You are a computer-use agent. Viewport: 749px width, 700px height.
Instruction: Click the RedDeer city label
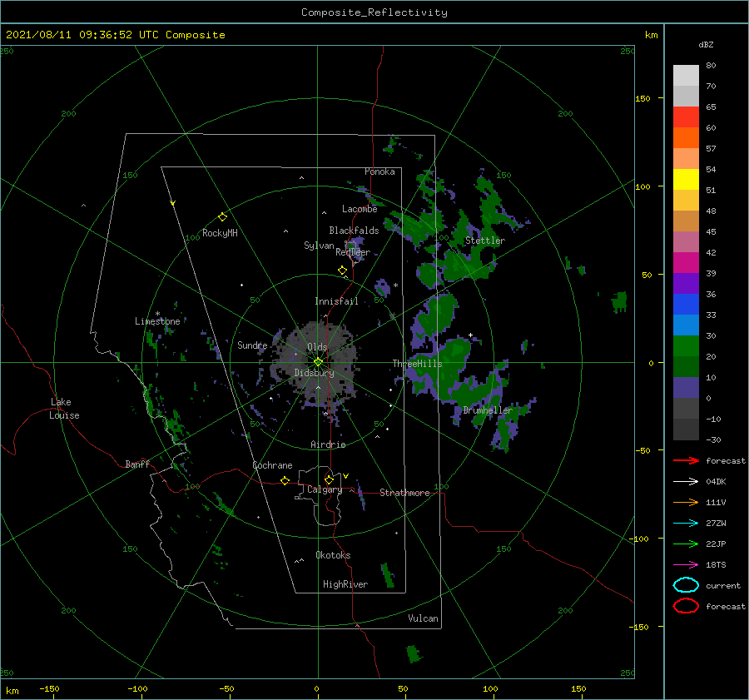tap(353, 252)
